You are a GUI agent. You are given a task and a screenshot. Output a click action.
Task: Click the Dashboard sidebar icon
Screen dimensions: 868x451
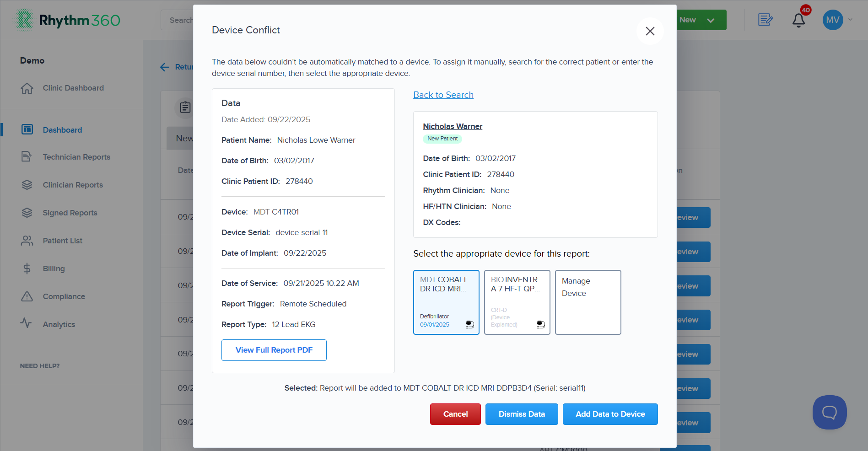point(27,129)
